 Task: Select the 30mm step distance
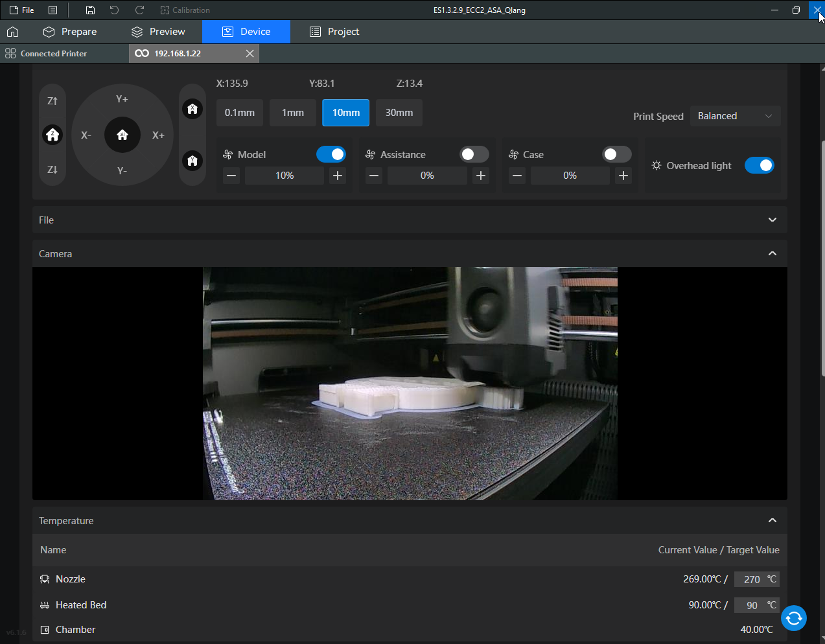[x=399, y=113]
